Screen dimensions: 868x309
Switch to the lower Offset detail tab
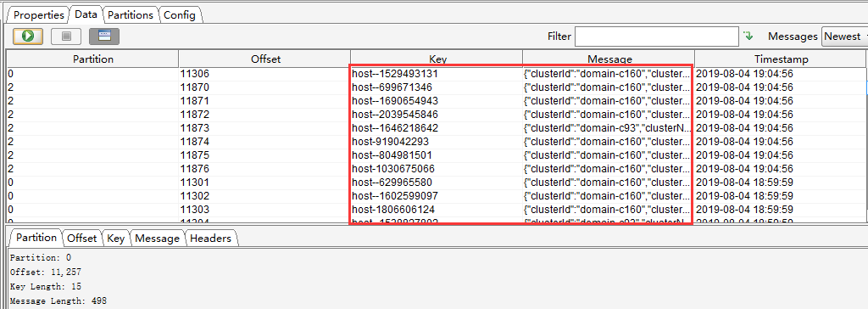[82, 239]
